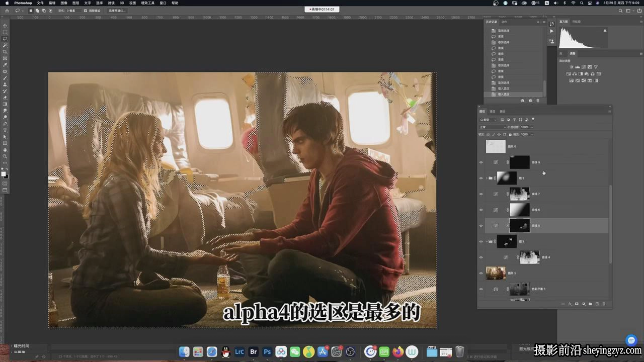Select the 曲线 5 layer mask thumbnail
The width and height of the screenshot is (644, 362).
coord(520,226)
